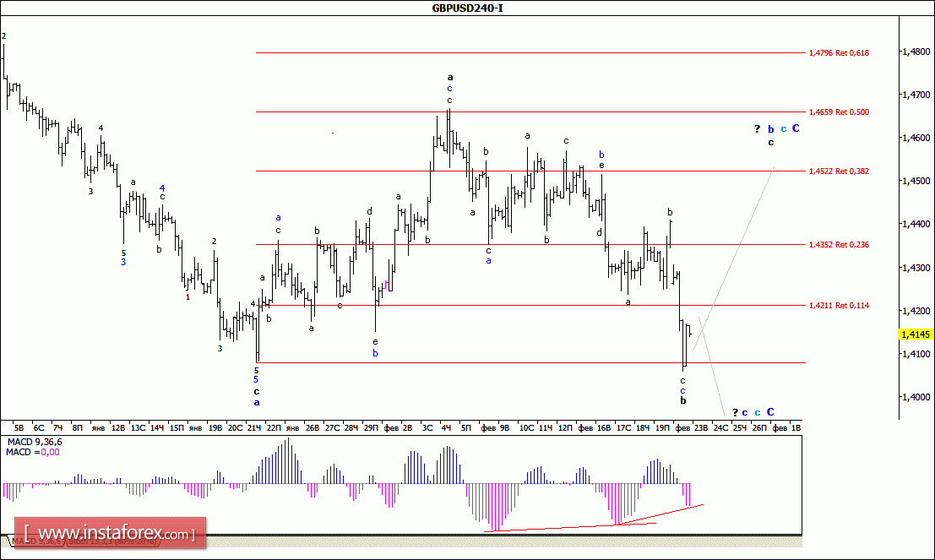
Task: Click the 1,4659 Ret 0,500 level label
Action: tap(839, 112)
